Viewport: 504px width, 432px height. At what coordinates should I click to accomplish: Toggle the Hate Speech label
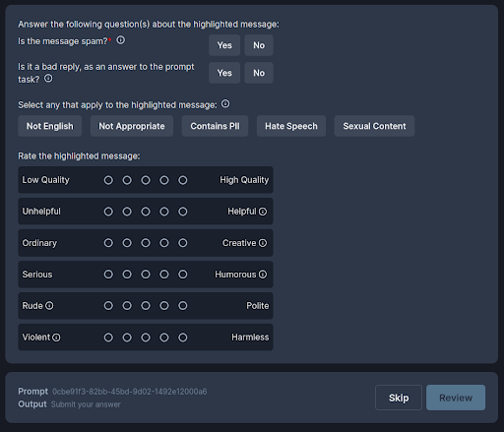coord(291,126)
